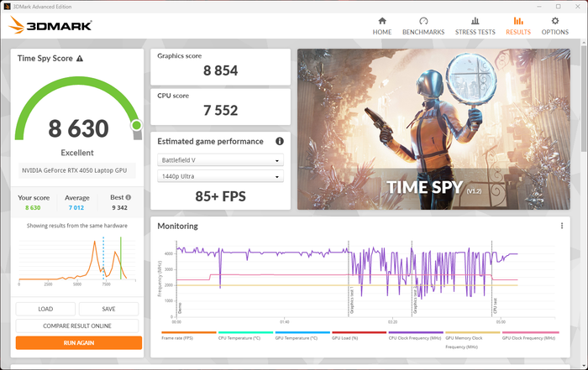This screenshot has width=588, height=370.
Task: Open the 1440p Ultra resolution dropdown
Action: [220, 176]
